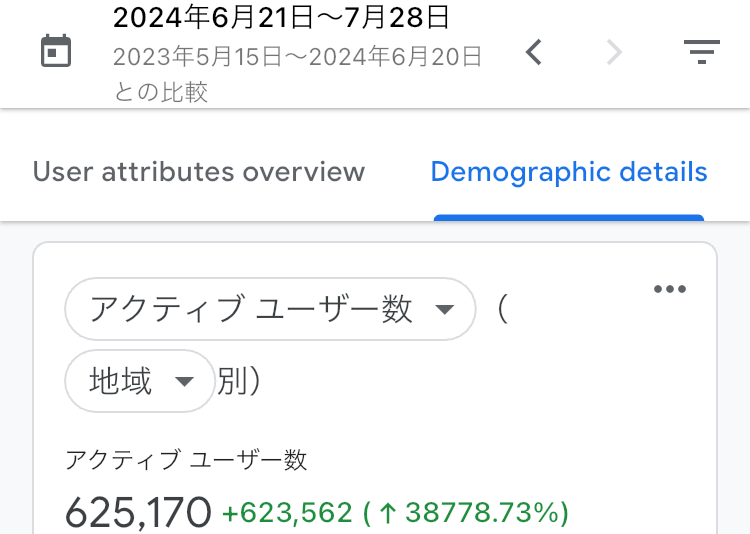Screen dimensions: 750x534
Task: Click the green upward trend arrow
Action: (x=389, y=514)
